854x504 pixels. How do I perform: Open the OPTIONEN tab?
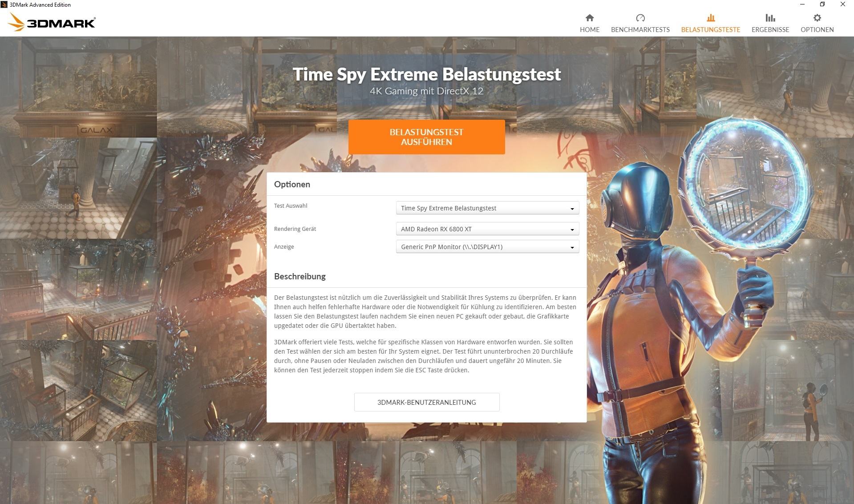tap(817, 23)
